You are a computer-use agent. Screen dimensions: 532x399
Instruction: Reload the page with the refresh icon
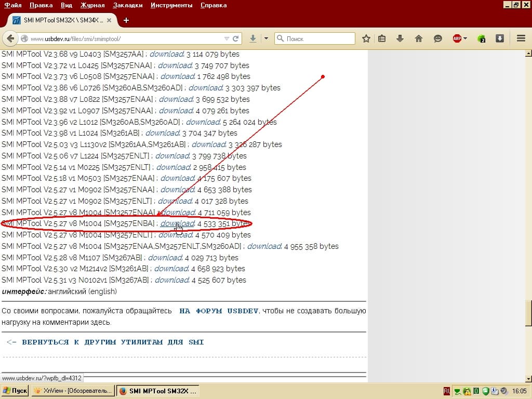235,38
